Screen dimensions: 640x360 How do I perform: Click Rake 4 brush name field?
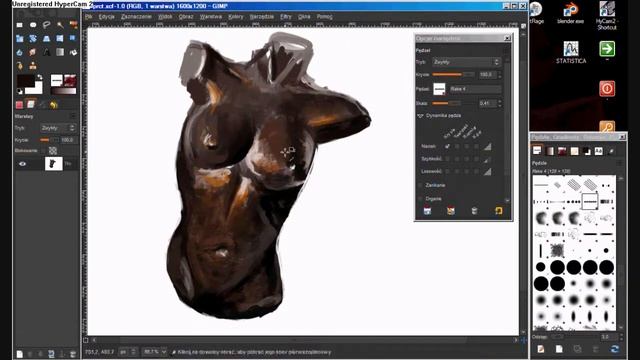475,89
